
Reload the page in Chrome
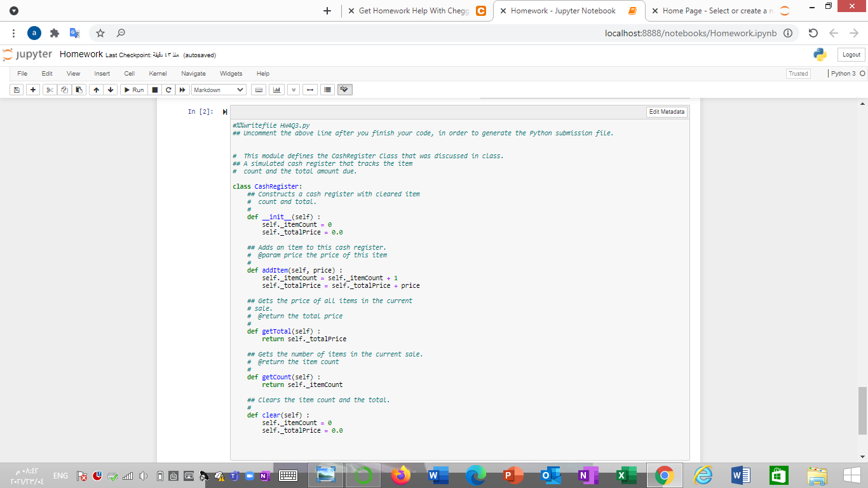click(x=813, y=33)
